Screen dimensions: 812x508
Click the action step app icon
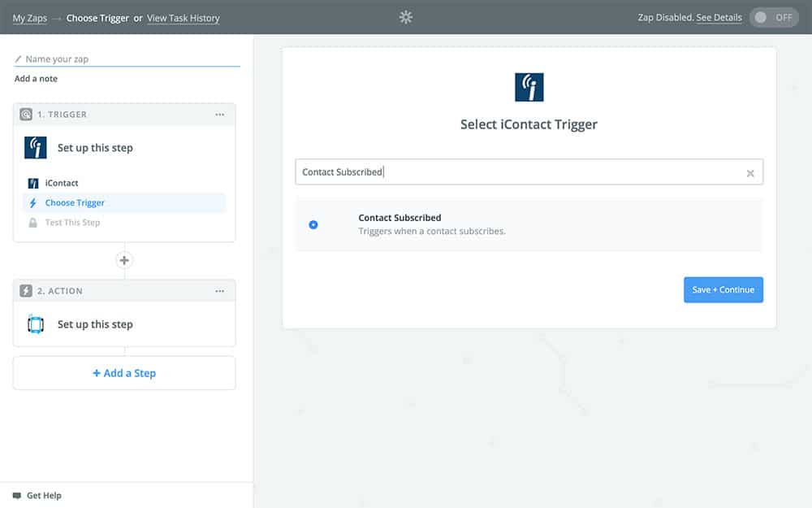(x=36, y=324)
